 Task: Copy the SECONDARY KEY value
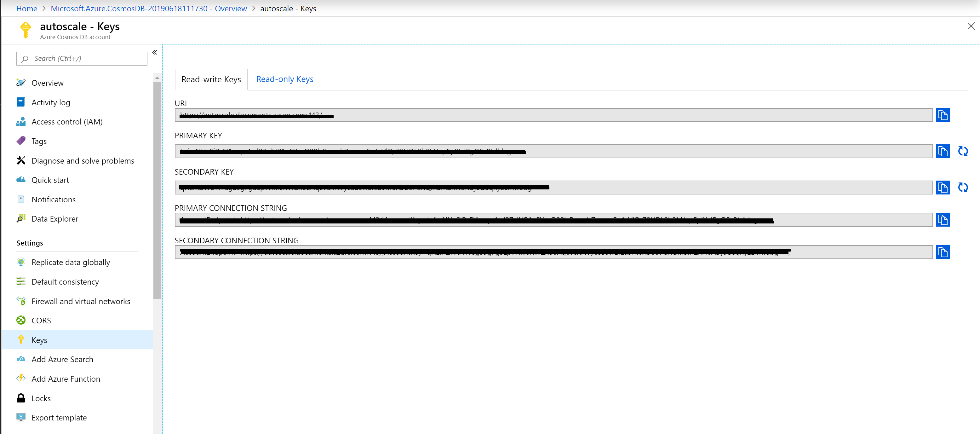[x=942, y=187]
